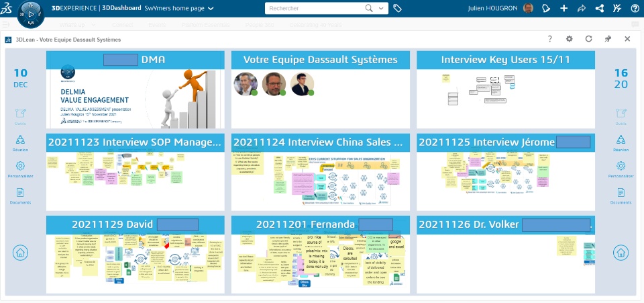Open 20211126 Dr. Volker card header
The height and width of the screenshot is (303, 644).
click(x=506, y=225)
